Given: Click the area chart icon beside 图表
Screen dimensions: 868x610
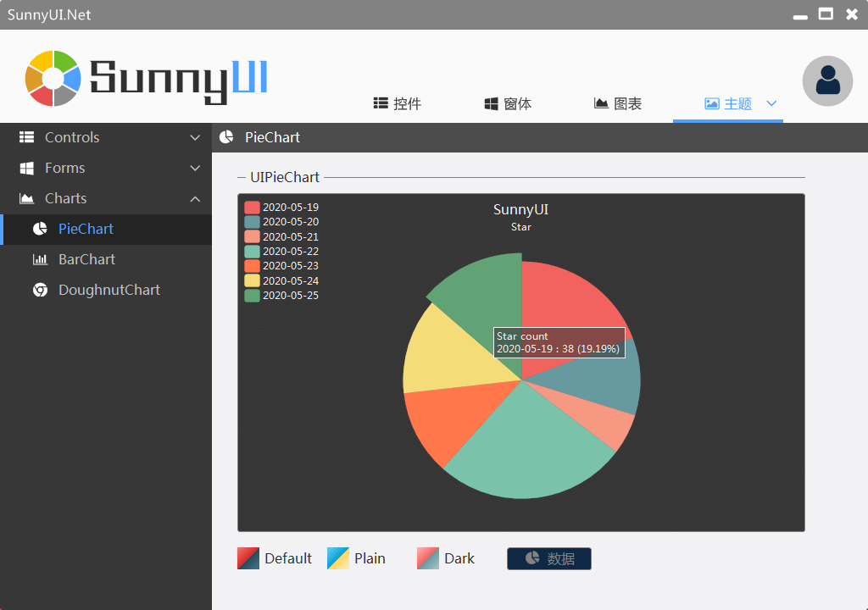Looking at the screenshot, I should (x=601, y=103).
